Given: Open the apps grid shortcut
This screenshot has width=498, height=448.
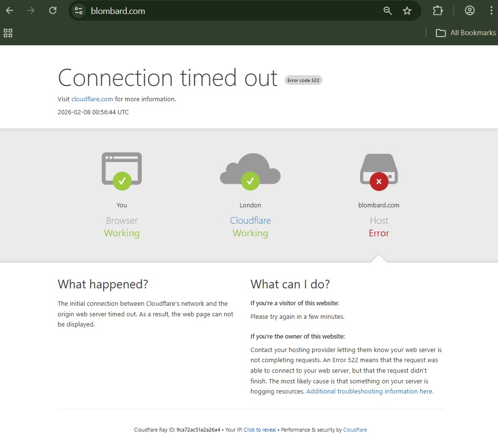Looking at the screenshot, I should tap(8, 33).
